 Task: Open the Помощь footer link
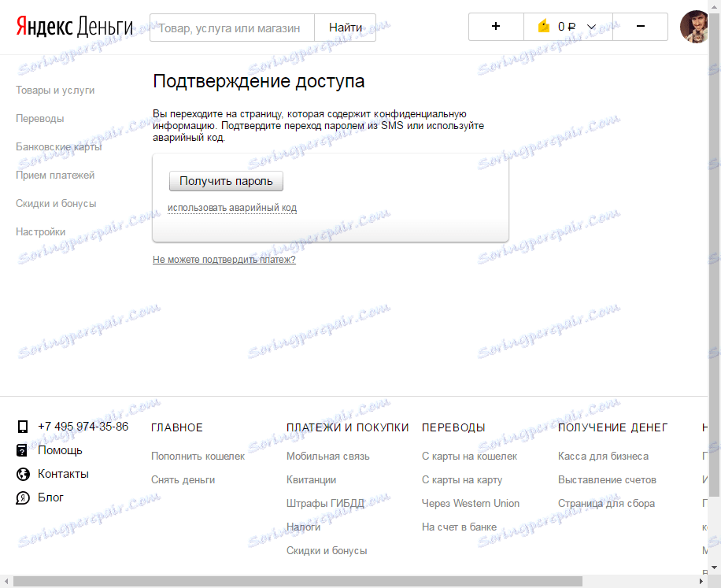(x=60, y=450)
